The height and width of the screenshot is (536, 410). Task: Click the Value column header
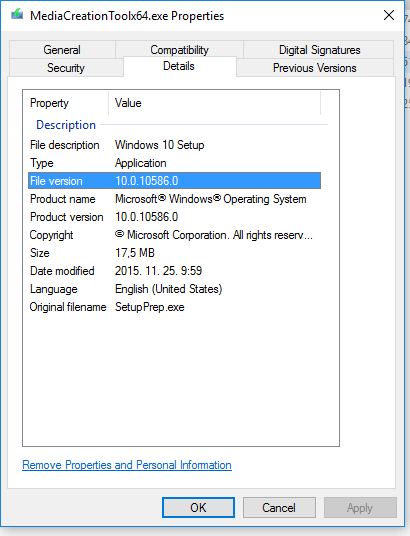tap(215, 103)
